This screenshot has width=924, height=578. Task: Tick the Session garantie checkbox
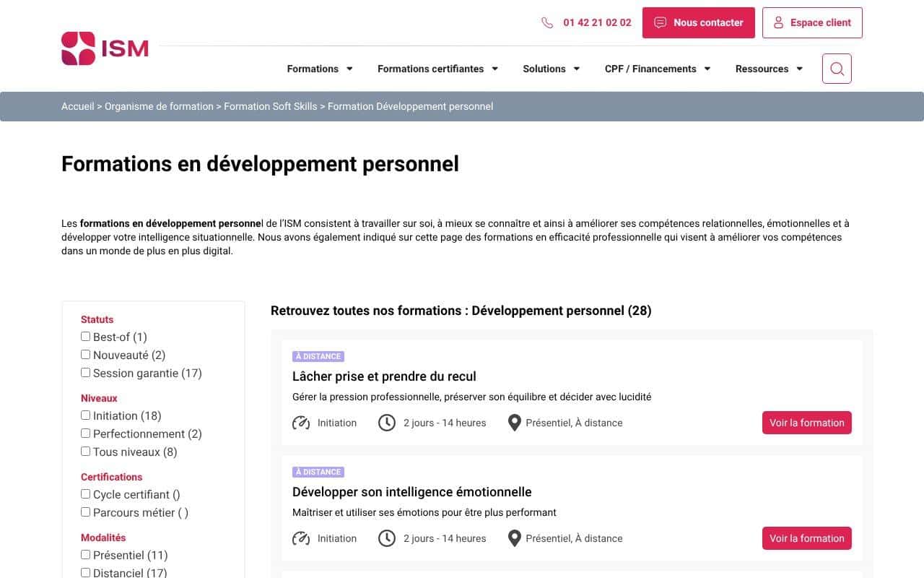coord(86,373)
